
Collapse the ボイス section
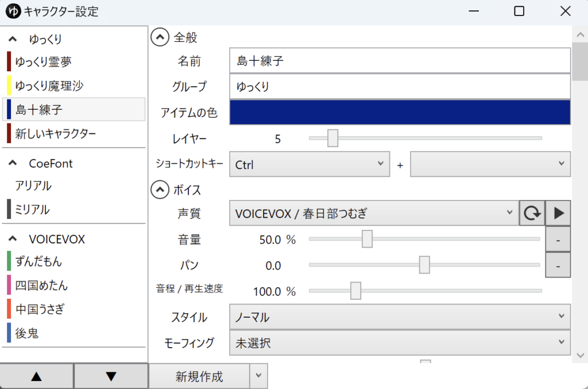[160, 190]
